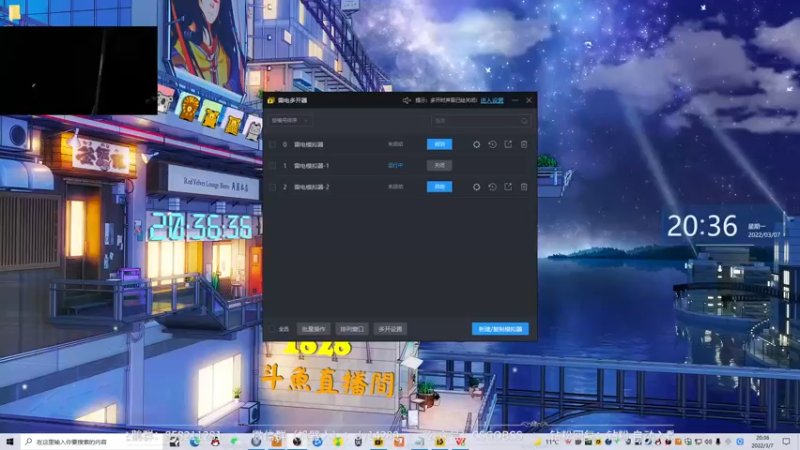
Task: Open the Windows Start menu
Action: coord(10,442)
